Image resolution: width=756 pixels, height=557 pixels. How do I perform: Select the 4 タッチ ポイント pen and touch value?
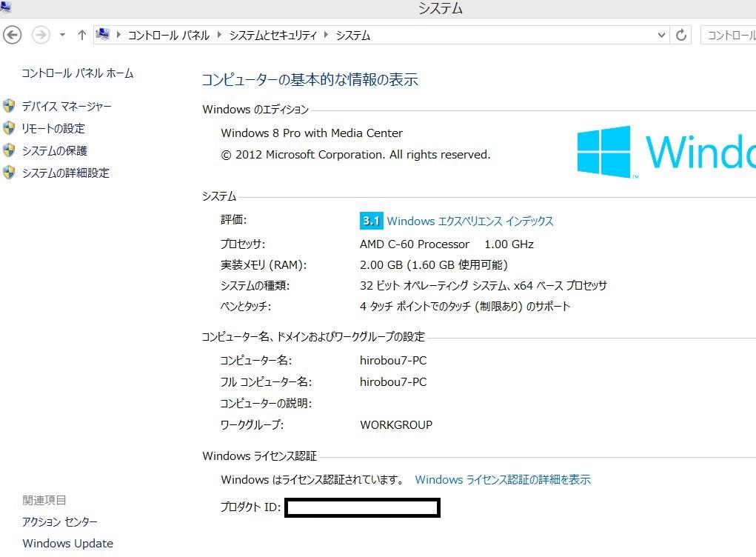pos(465,306)
